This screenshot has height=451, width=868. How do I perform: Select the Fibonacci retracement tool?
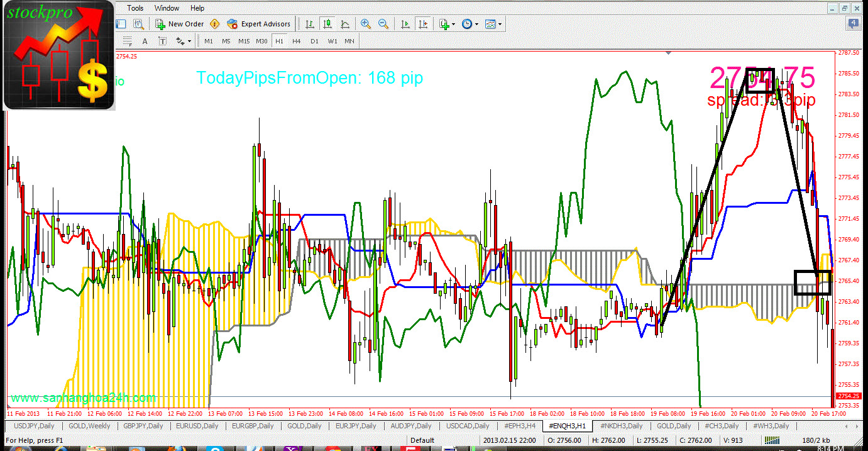[128, 42]
